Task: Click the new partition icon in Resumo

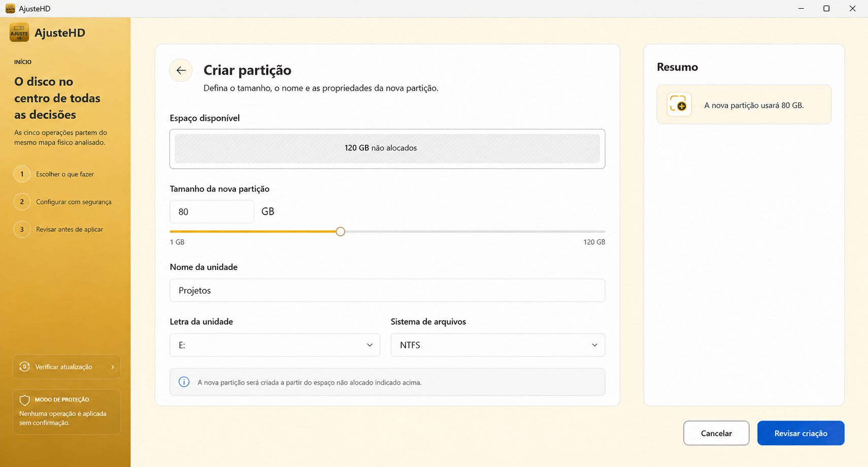Action: tap(679, 105)
